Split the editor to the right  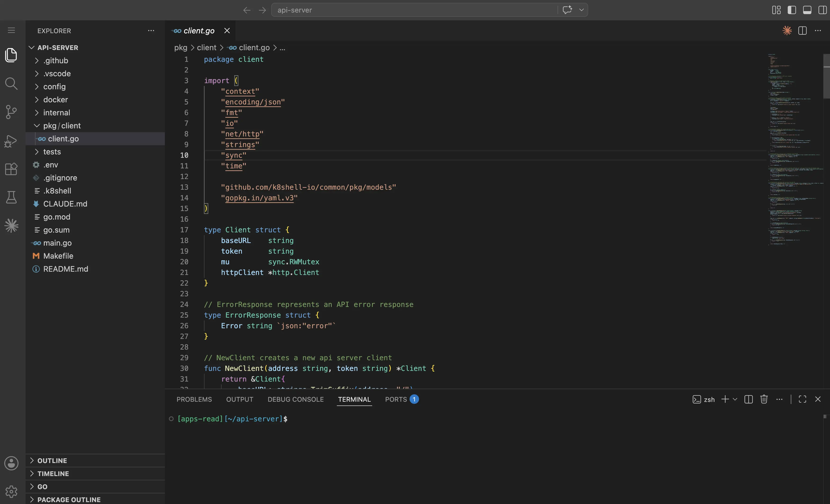pyautogui.click(x=802, y=31)
